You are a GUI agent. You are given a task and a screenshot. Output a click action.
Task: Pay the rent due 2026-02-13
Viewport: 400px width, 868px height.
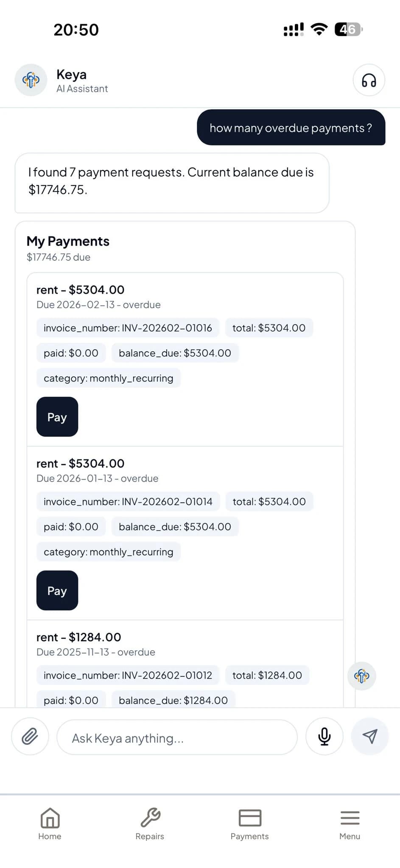click(x=57, y=417)
